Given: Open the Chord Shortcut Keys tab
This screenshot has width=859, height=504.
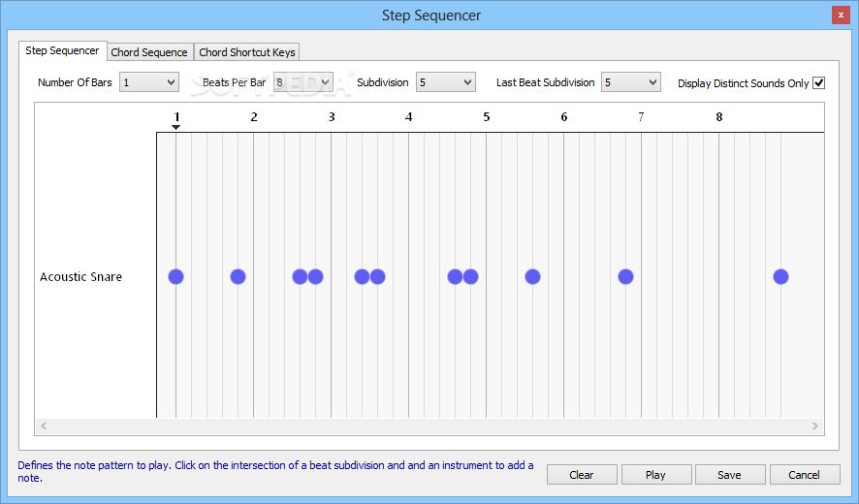Looking at the screenshot, I should click(247, 52).
